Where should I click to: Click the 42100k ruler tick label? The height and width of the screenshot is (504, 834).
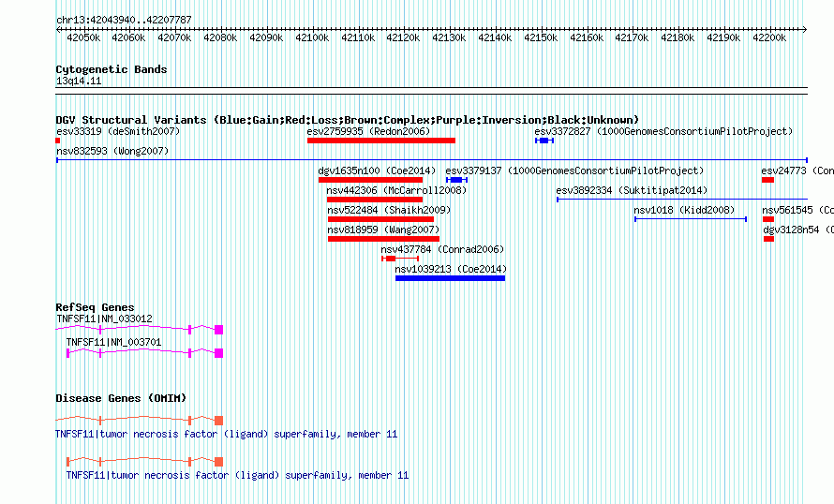(312, 37)
